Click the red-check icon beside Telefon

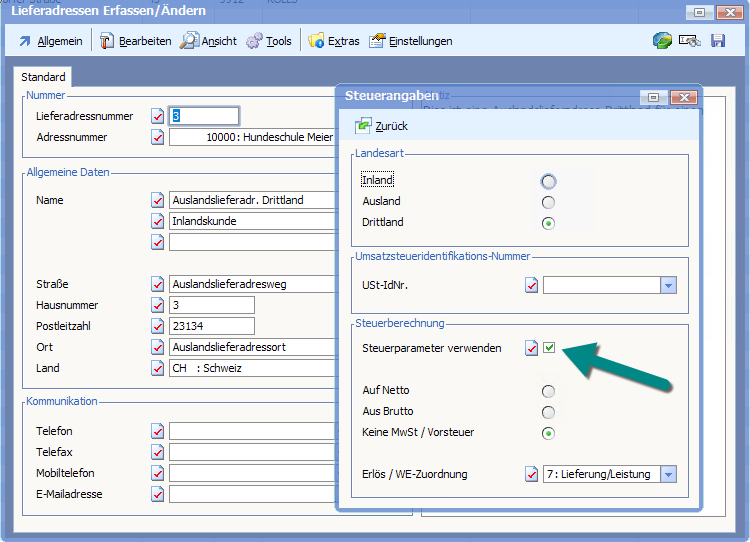coord(157,431)
